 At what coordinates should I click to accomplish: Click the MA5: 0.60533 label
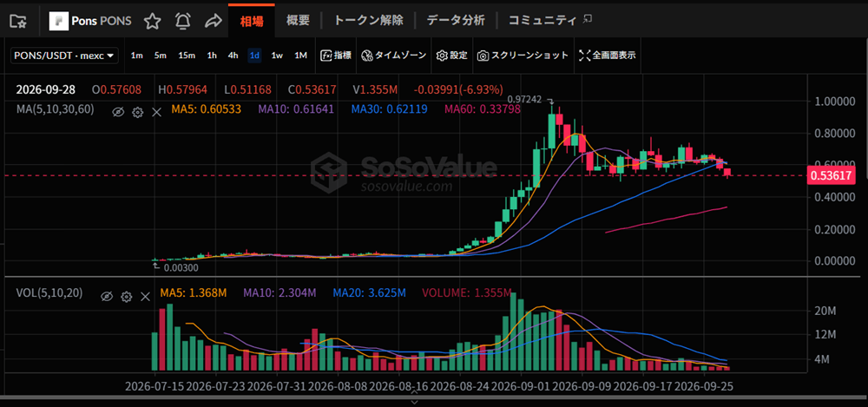206,109
